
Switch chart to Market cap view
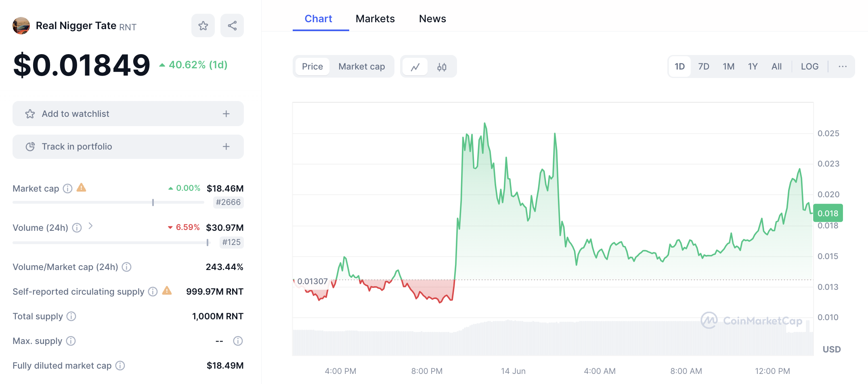361,67
